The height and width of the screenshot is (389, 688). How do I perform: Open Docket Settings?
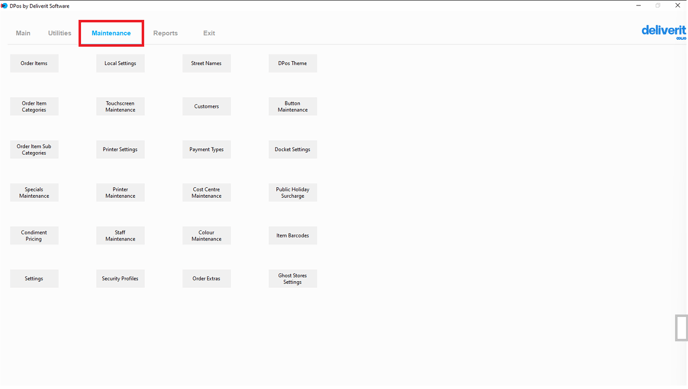[293, 150]
